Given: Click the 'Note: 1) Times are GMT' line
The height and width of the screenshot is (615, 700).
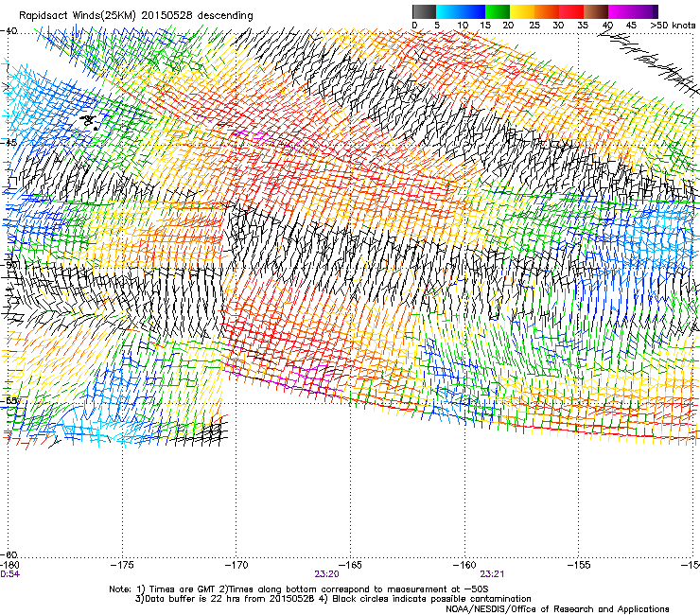Looking at the screenshot, I should (299, 589).
